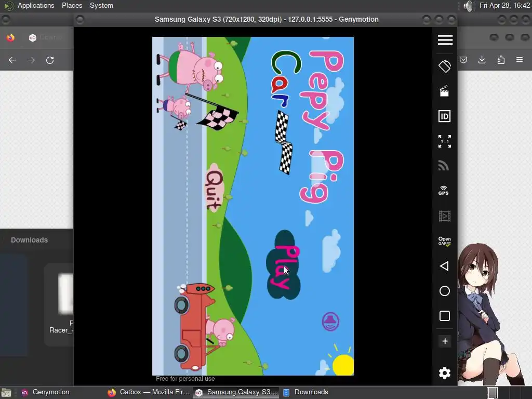Screen dimensions: 532x399
Task: Open the Genymotion hamburger menu
Action: (x=445, y=39)
